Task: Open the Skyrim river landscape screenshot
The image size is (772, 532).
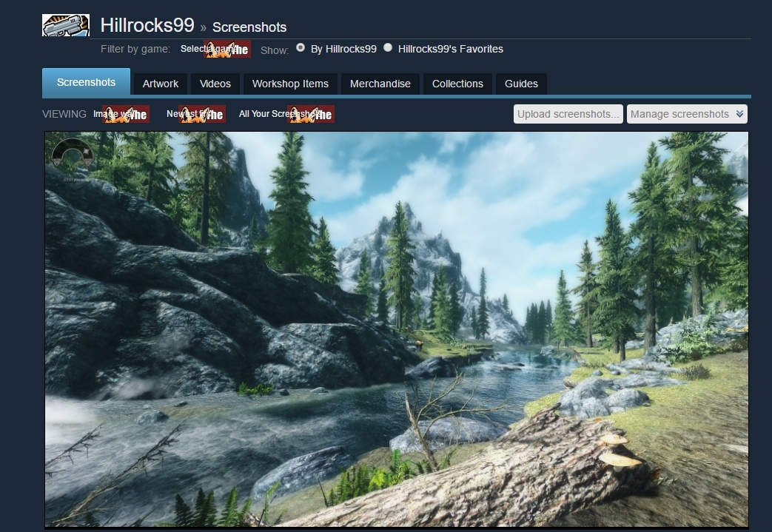Action: tap(396, 329)
